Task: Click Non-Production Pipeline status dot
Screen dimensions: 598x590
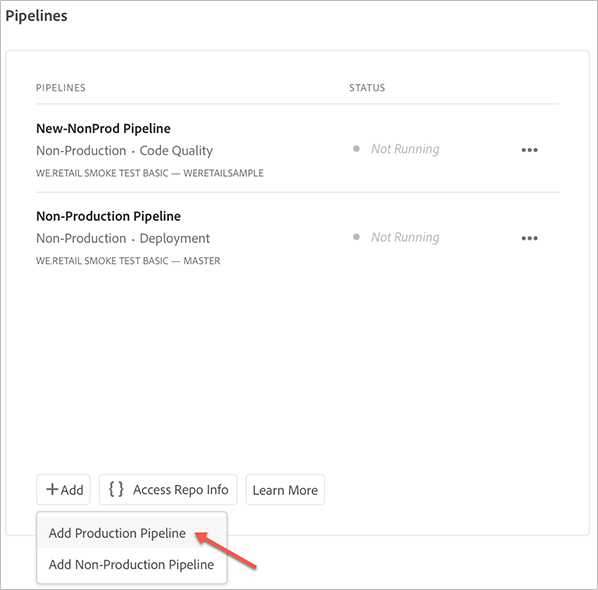Action: (x=356, y=237)
